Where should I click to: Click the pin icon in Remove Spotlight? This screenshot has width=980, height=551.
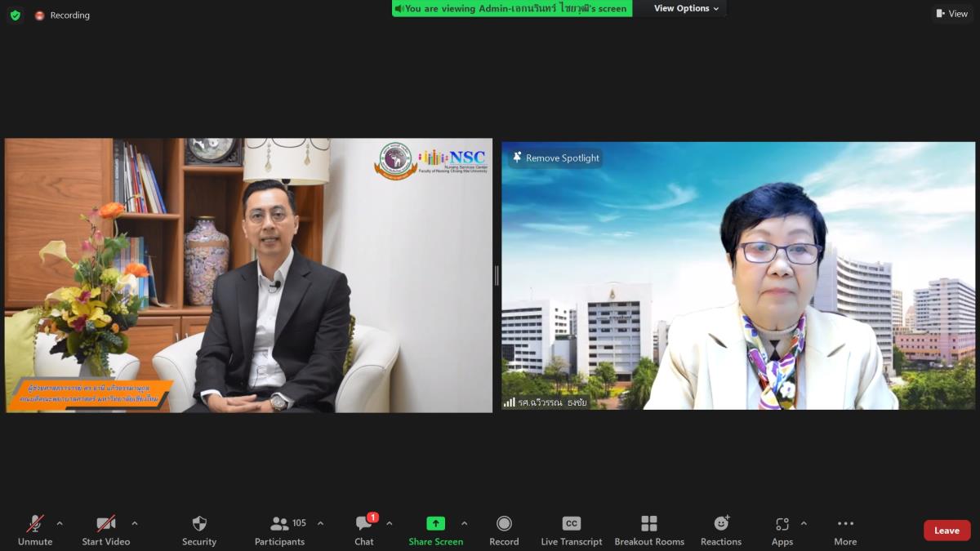[x=517, y=158]
